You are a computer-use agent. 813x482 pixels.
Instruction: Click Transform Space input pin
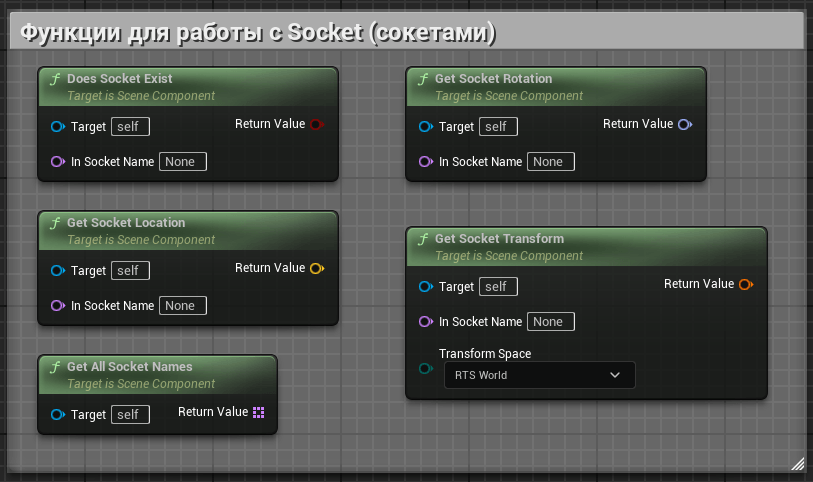(x=425, y=369)
